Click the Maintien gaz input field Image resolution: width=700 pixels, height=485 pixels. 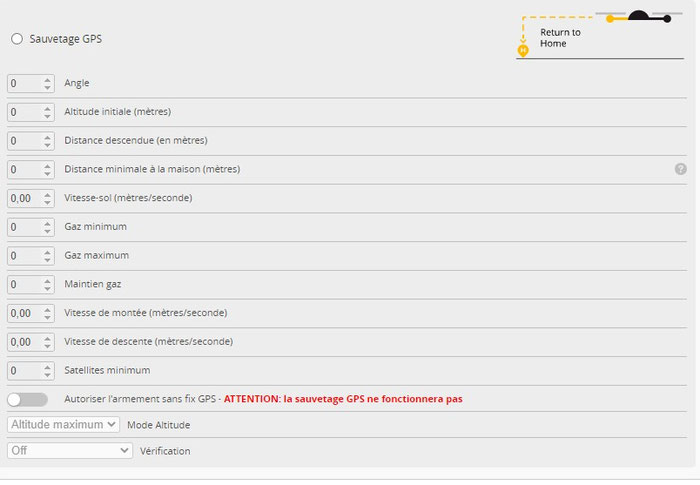point(30,284)
